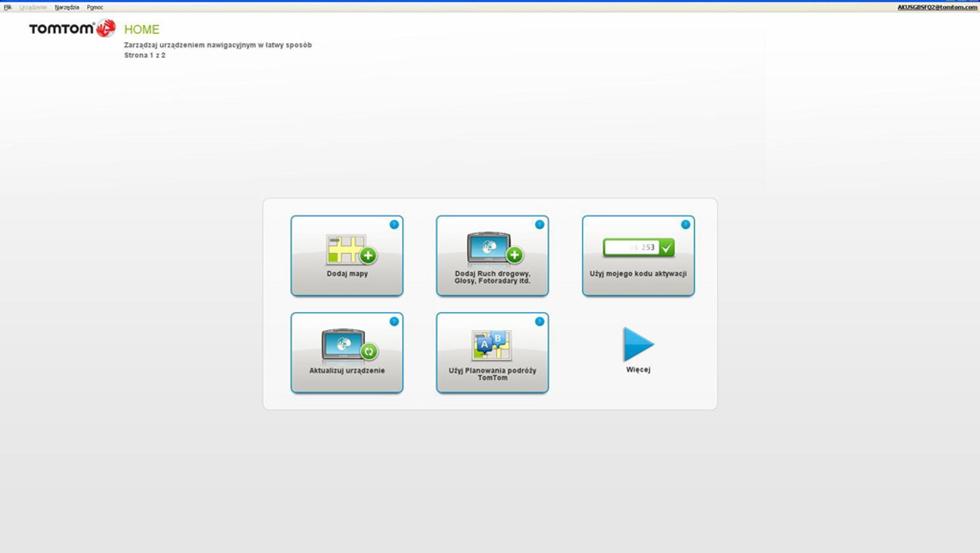
Task: Open the Narzędzia menu
Action: click(x=67, y=7)
